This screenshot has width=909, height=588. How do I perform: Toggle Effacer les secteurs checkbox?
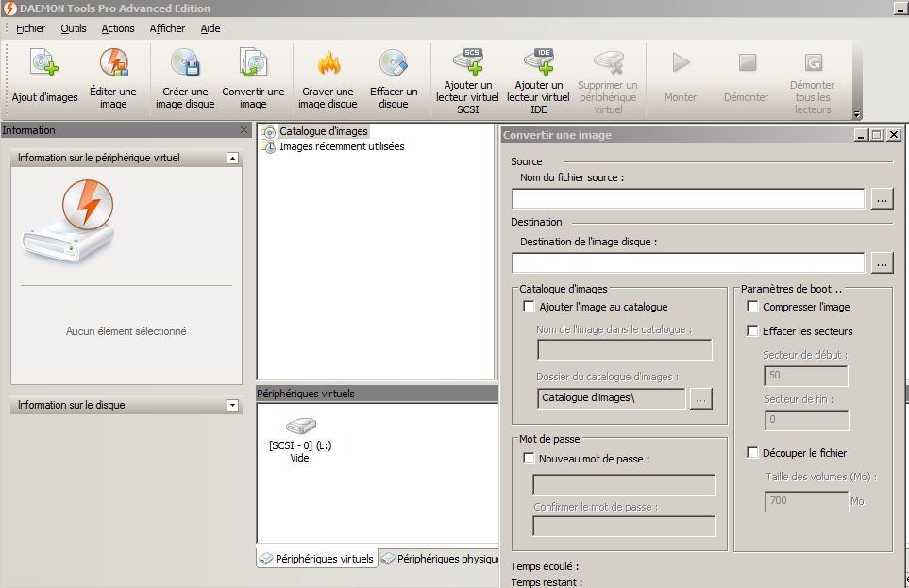752,330
